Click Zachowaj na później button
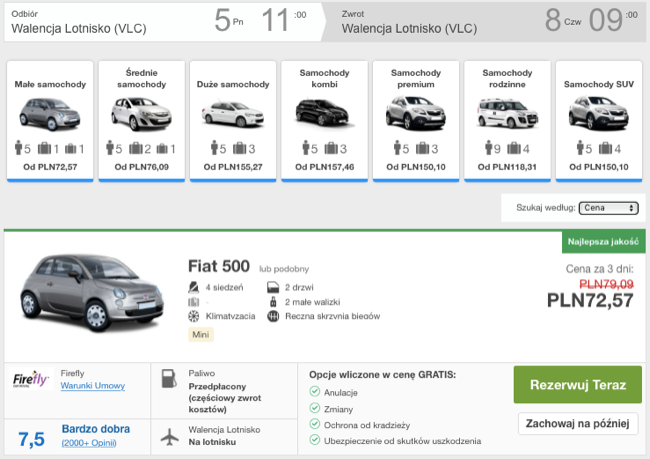The width and height of the screenshot is (650, 459). [578, 423]
